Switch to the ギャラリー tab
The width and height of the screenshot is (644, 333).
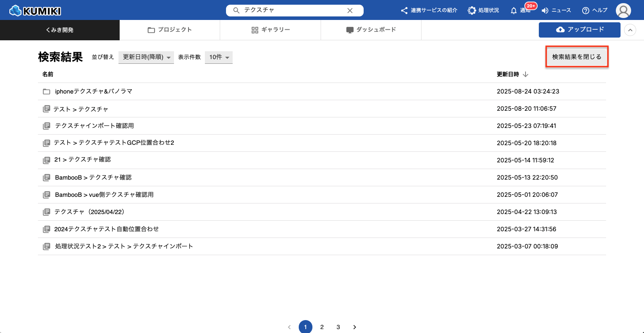click(x=270, y=30)
